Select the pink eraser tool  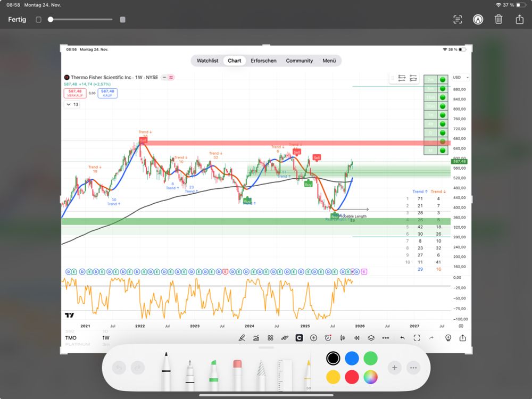pyautogui.click(x=237, y=375)
